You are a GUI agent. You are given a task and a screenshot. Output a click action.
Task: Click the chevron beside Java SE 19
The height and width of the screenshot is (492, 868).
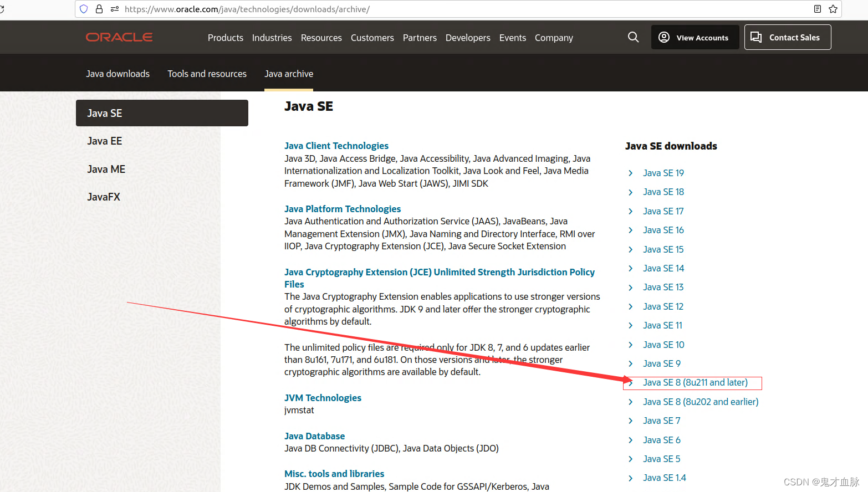pos(631,173)
